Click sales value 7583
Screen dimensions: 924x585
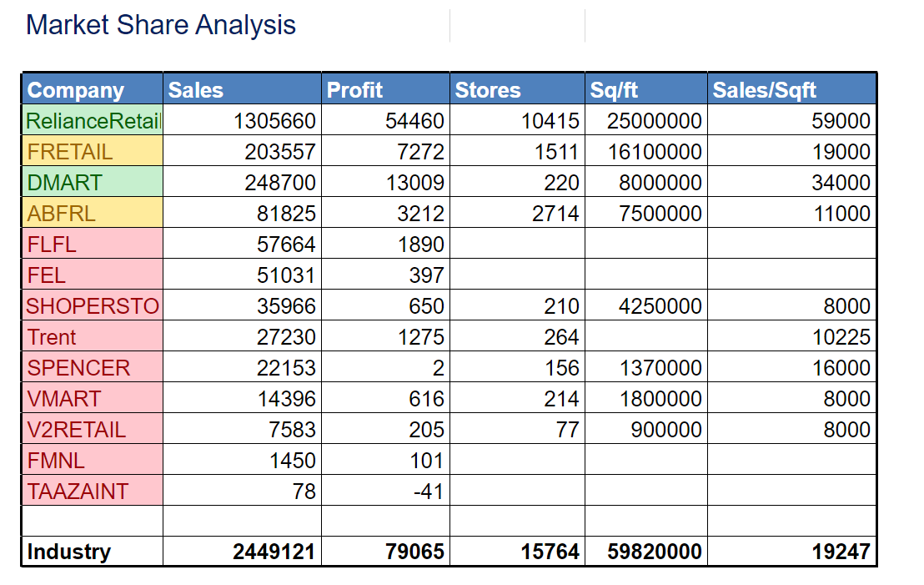point(292,430)
